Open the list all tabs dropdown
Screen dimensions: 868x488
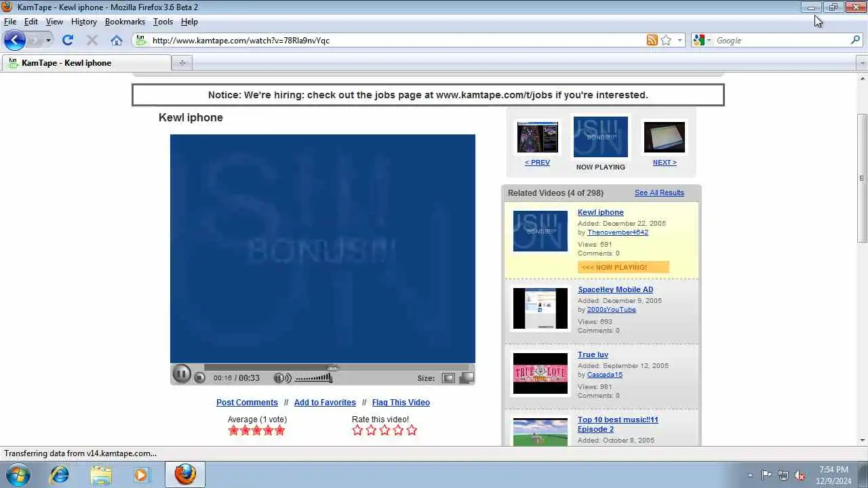(862, 63)
